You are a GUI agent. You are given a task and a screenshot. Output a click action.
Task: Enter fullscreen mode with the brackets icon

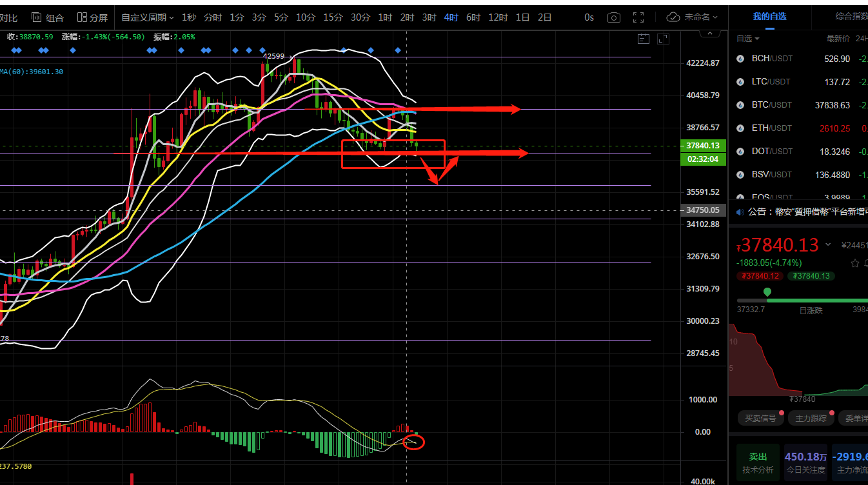pos(638,17)
